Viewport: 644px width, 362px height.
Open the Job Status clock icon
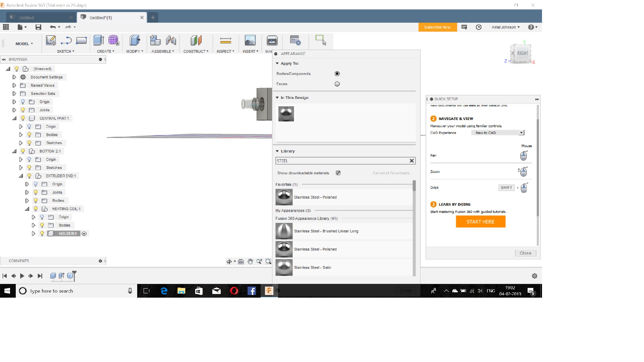[x=479, y=27]
